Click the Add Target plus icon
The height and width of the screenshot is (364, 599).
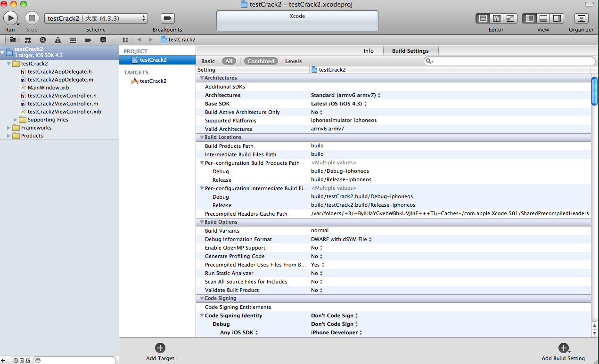[x=160, y=348]
